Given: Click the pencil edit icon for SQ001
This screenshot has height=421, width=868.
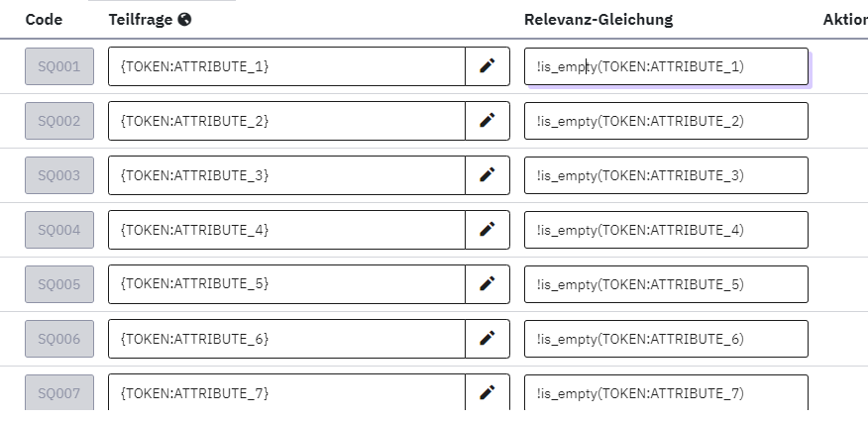Looking at the screenshot, I should [x=487, y=66].
